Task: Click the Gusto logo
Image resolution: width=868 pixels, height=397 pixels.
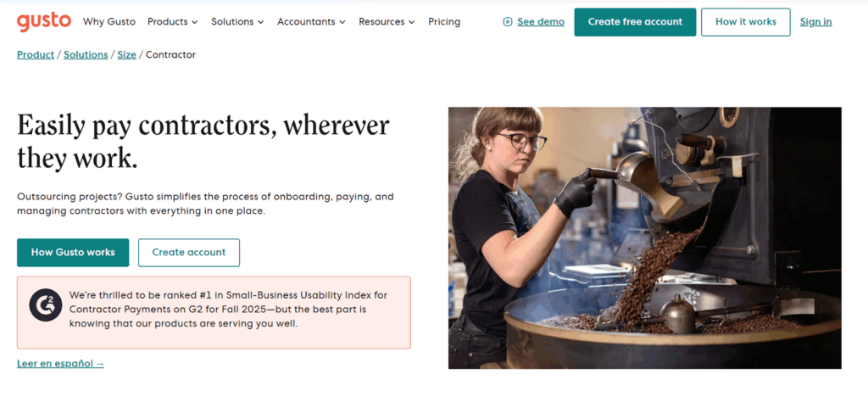Action: pos(44,21)
